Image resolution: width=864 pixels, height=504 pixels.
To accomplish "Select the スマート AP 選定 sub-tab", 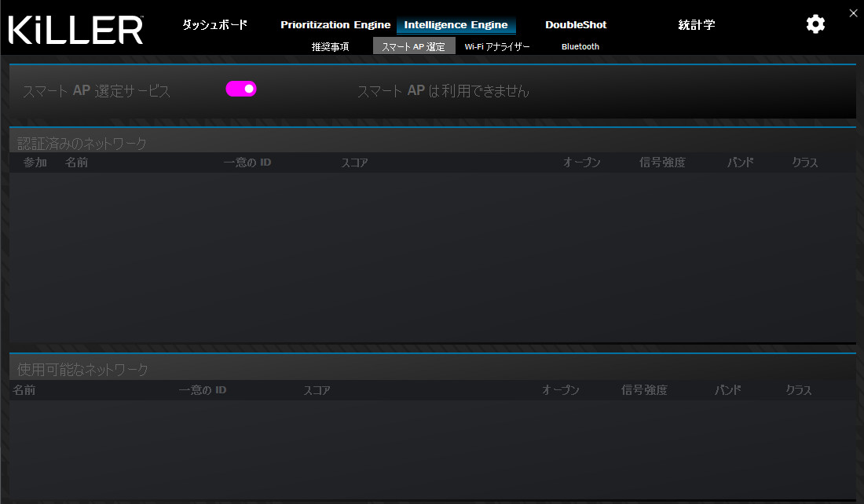I will pos(414,46).
